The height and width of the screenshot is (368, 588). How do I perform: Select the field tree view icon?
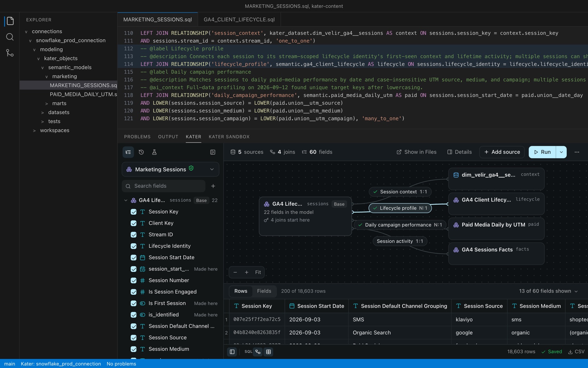(x=128, y=152)
